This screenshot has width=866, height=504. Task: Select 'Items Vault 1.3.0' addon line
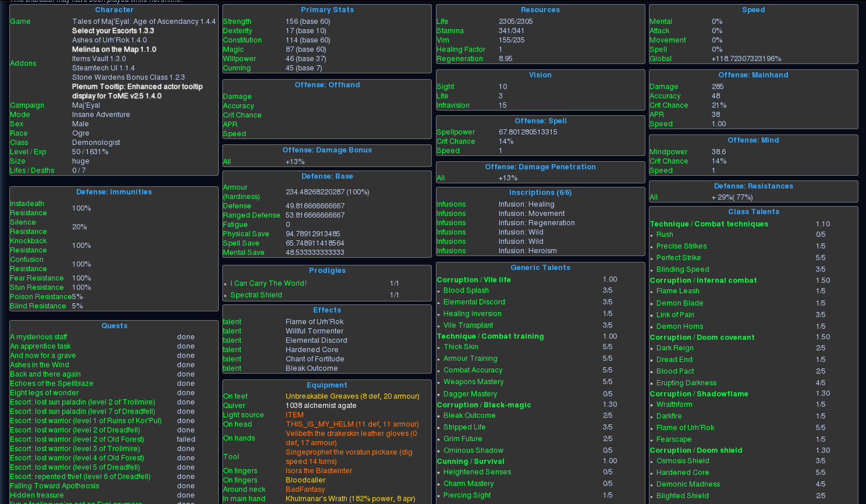[x=99, y=59]
